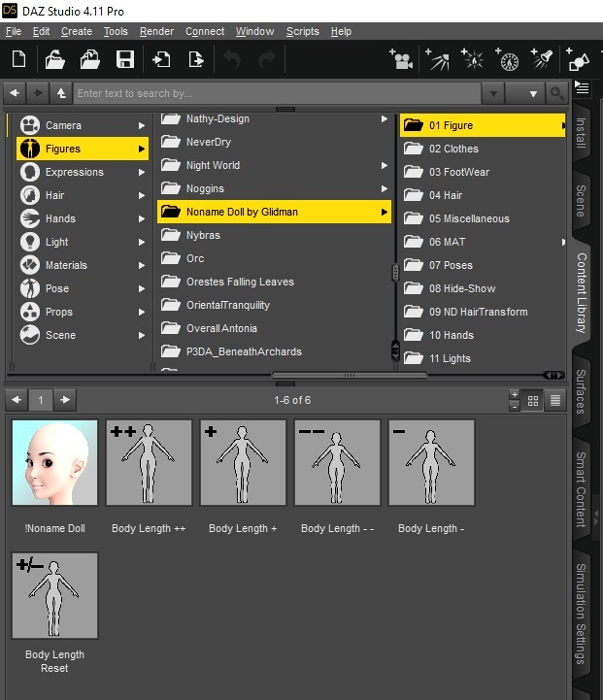Screen dimensions: 603x700
Task: Switch to the Scene tab
Action: click(581, 201)
